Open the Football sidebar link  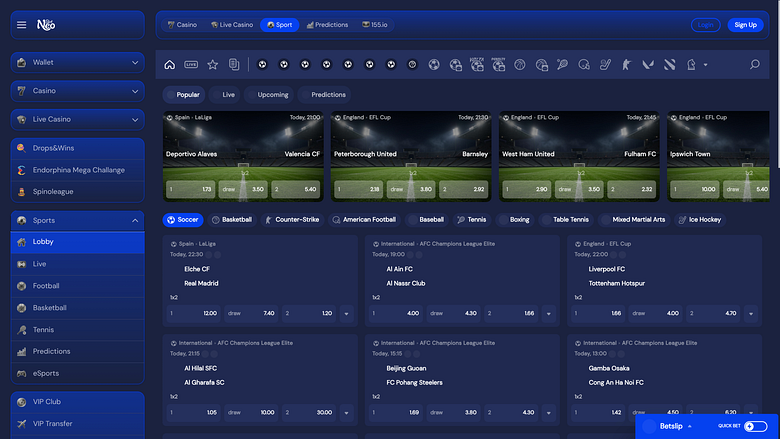(x=78, y=286)
